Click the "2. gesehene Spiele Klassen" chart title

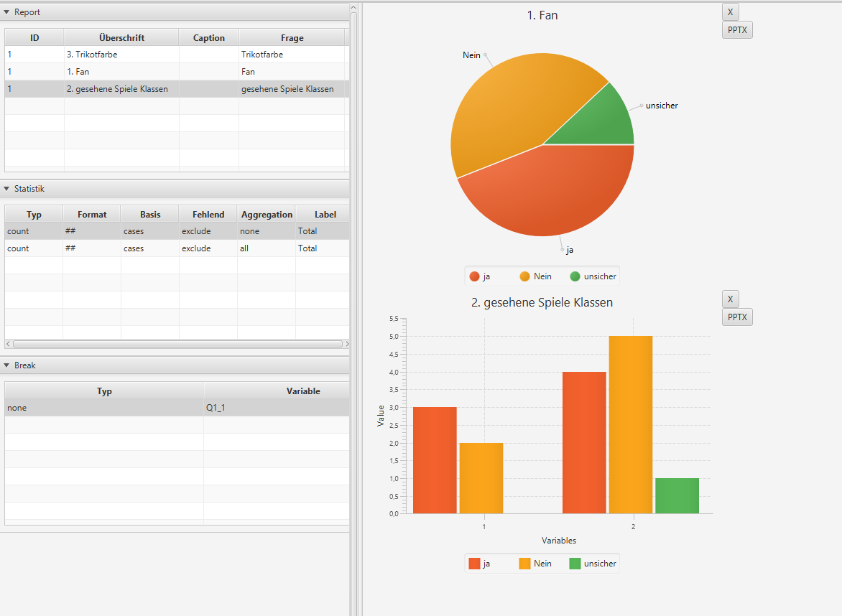click(x=542, y=303)
